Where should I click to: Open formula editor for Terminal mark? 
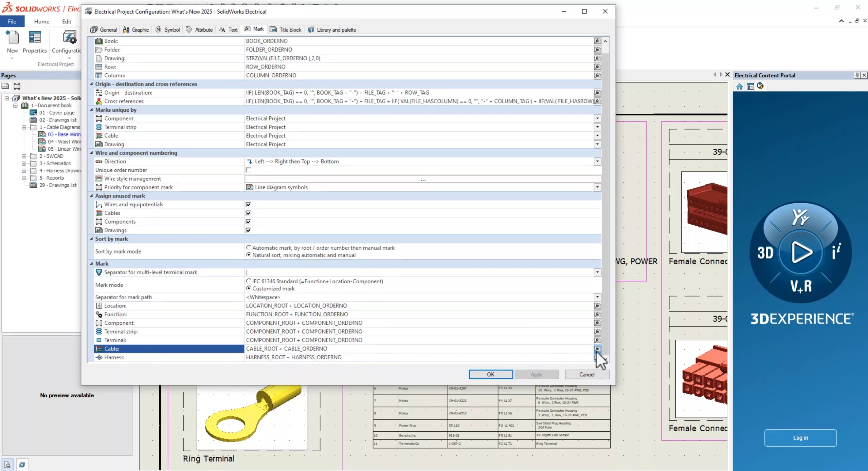(597, 340)
